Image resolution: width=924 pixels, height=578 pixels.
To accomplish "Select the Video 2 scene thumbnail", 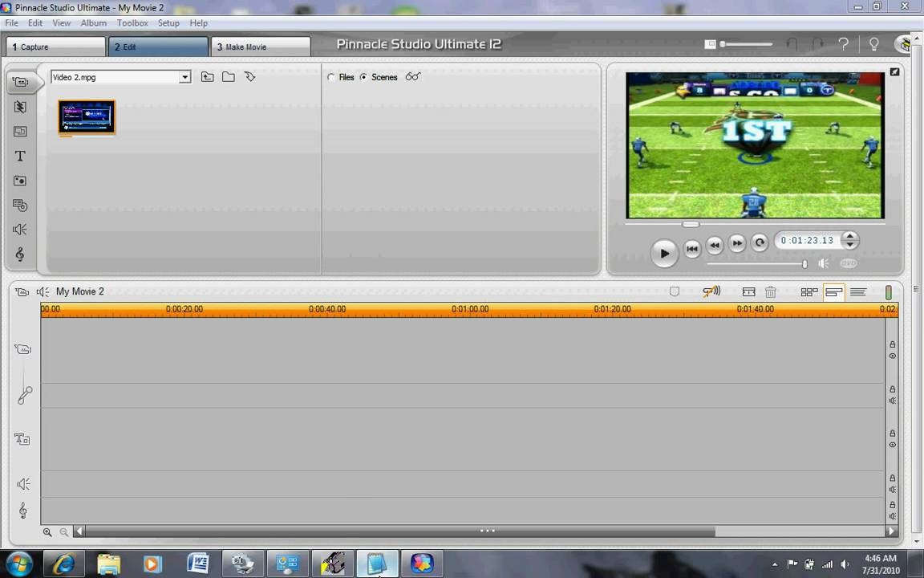I will 87,116.
